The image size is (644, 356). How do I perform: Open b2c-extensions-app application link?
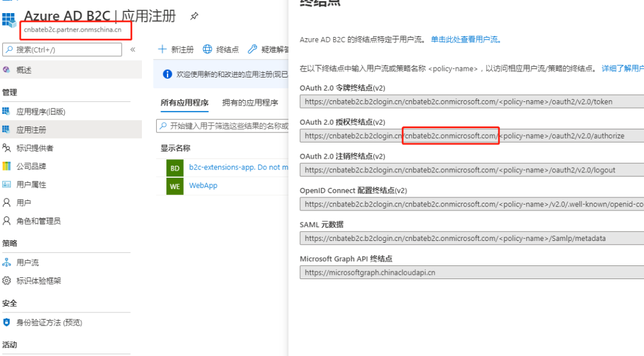[x=238, y=167]
